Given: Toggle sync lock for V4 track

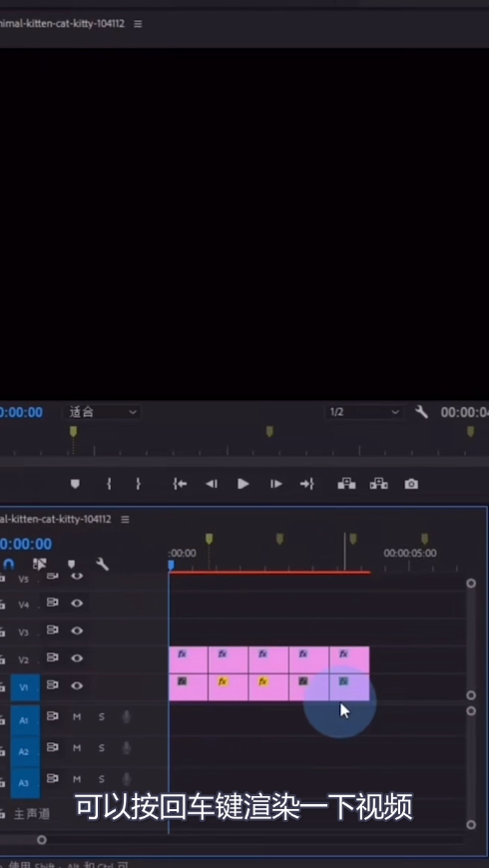Looking at the screenshot, I should point(53,603).
